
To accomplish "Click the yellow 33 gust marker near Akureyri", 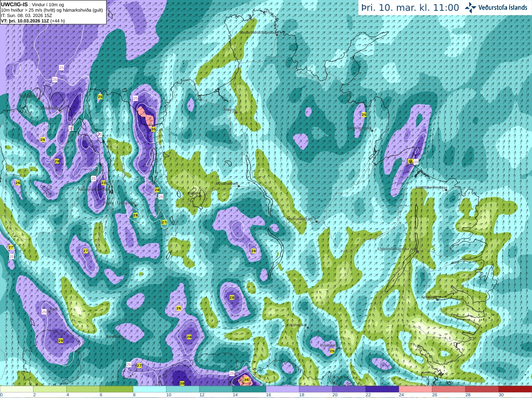I will (103, 183).
